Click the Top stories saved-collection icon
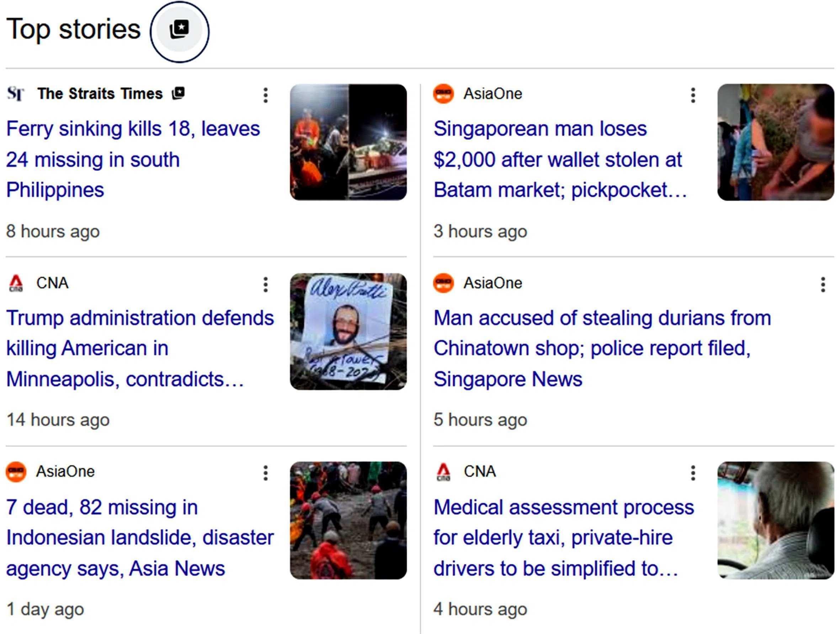Viewport: 840px width, 634px height. [179, 30]
